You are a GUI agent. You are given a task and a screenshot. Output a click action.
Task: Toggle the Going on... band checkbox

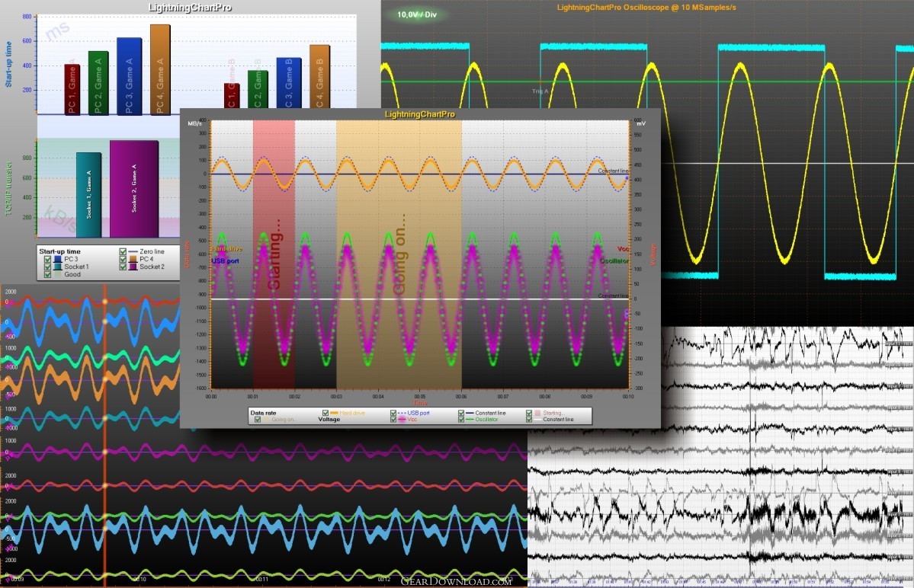(x=258, y=419)
